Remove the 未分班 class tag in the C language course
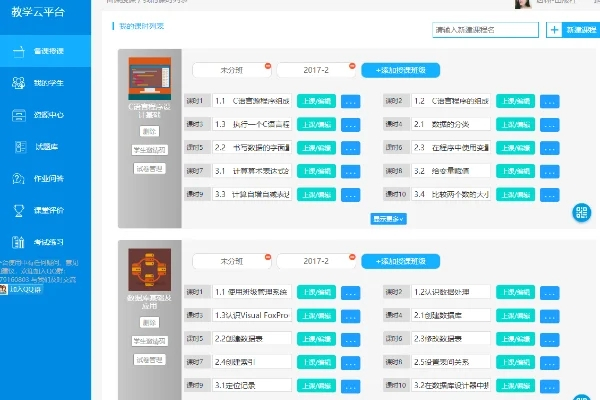The width and height of the screenshot is (600, 400). [268, 66]
